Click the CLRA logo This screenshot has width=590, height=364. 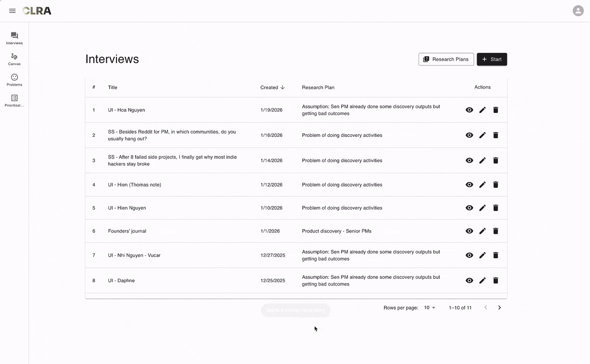point(37,11)
